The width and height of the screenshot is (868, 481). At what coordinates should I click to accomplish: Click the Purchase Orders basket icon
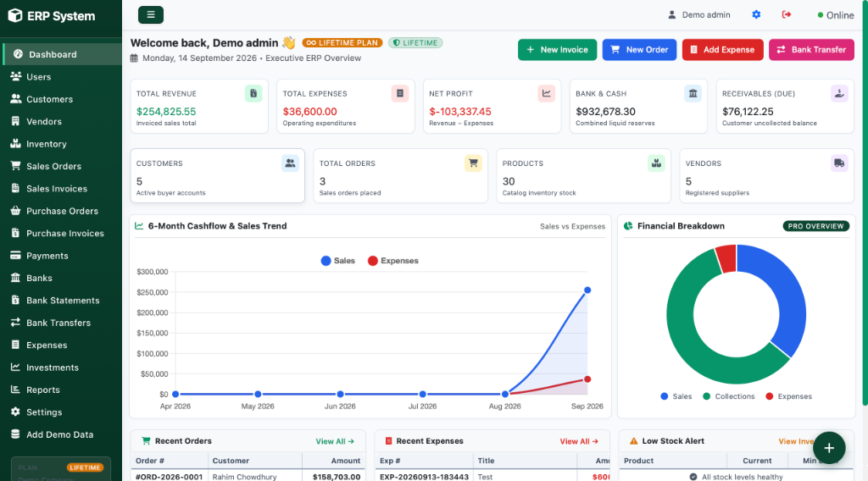coord(15,211)
